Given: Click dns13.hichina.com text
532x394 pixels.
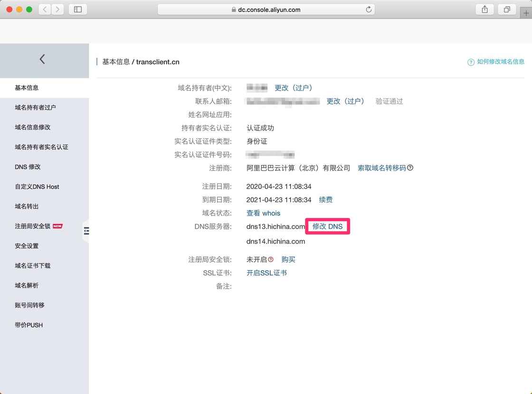Looking at the screenshot, I should click(x=275, y=226).
